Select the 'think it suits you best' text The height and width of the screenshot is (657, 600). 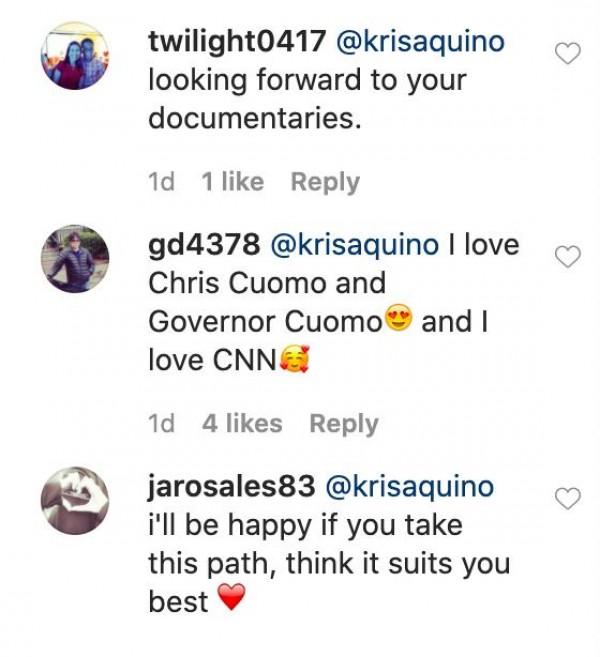[329, 582]
